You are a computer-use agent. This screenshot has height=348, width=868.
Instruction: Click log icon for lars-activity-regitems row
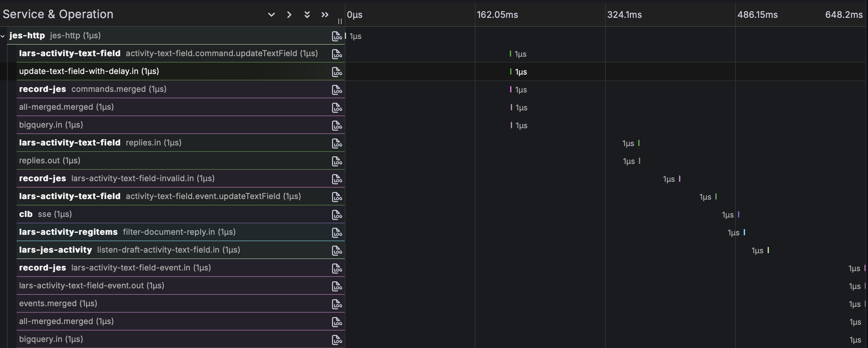pyautogui.click(x=336, y=233)
